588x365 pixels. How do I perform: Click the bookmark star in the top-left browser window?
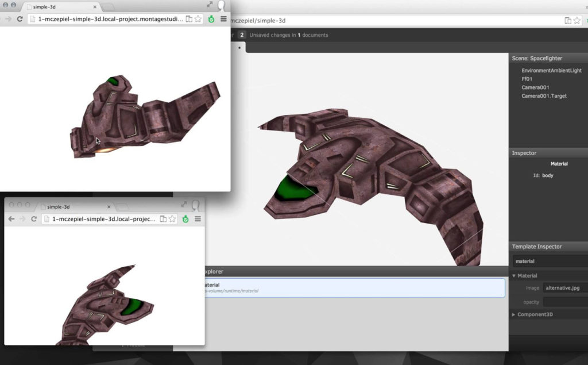pos(198,19)
